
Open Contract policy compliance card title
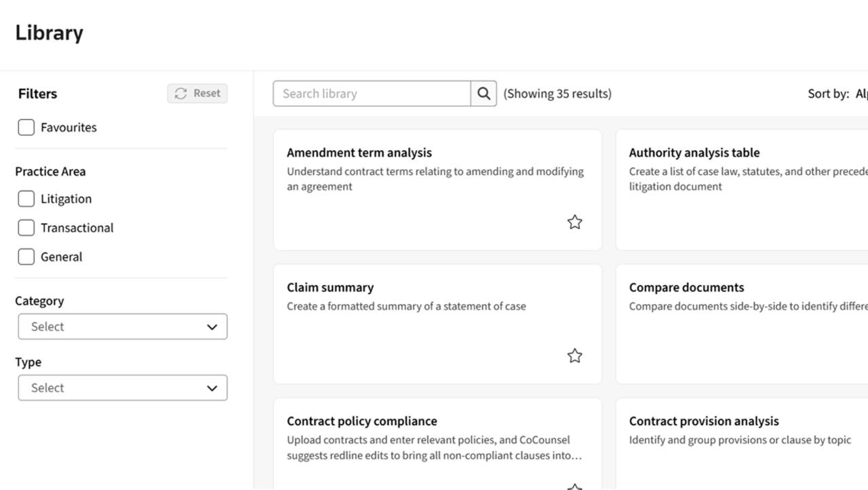point(361,421)
